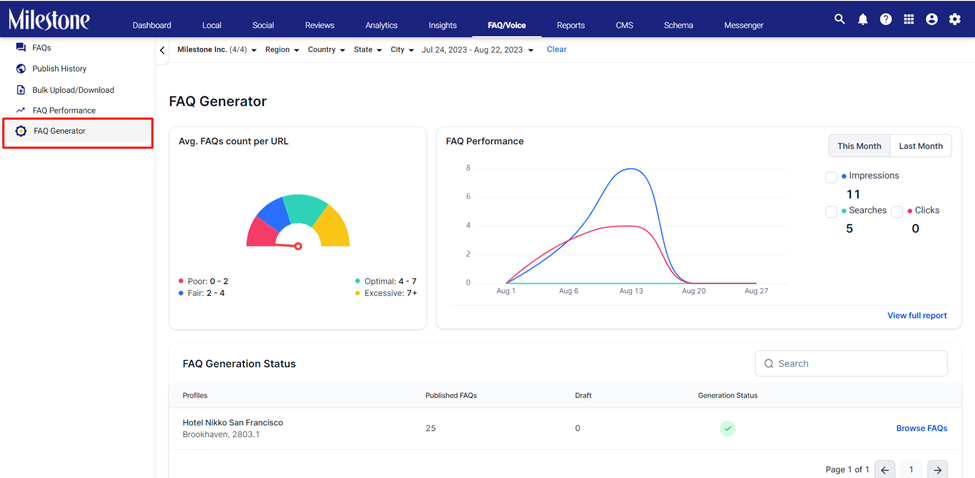975x478 pixels.
Task: Expand the Region filter dropdown
Action: (282, 50)
